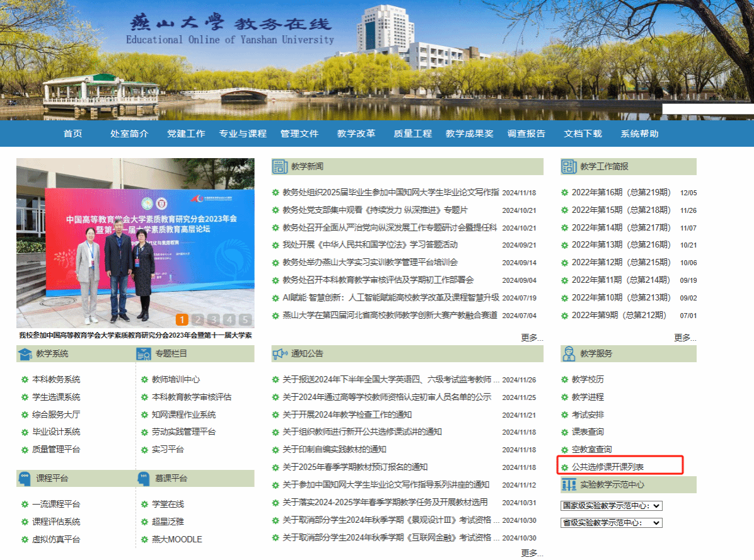Select 文档下载 from the navigation bar
This screenshot has height=560, width=754.
tap(583, 134)
